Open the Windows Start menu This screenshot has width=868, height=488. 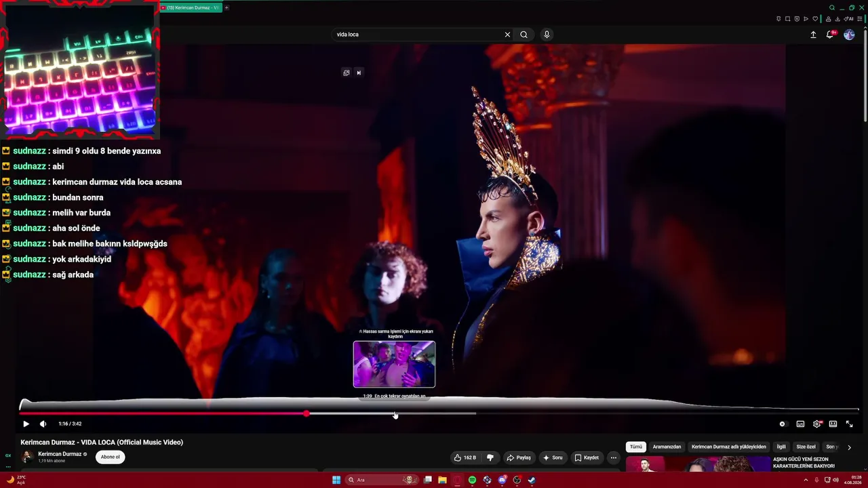point(336,480)
